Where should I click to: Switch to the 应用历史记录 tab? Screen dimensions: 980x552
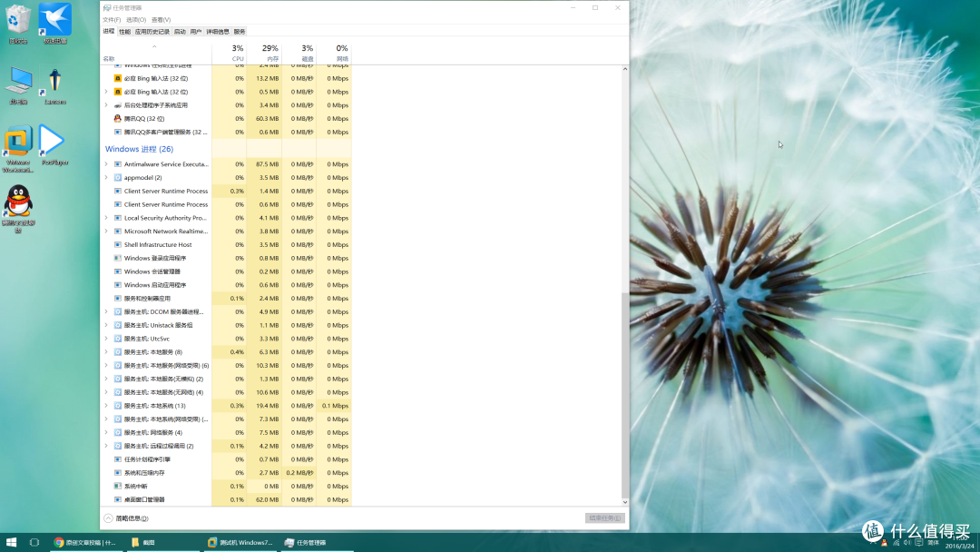[x=152, y=31]
